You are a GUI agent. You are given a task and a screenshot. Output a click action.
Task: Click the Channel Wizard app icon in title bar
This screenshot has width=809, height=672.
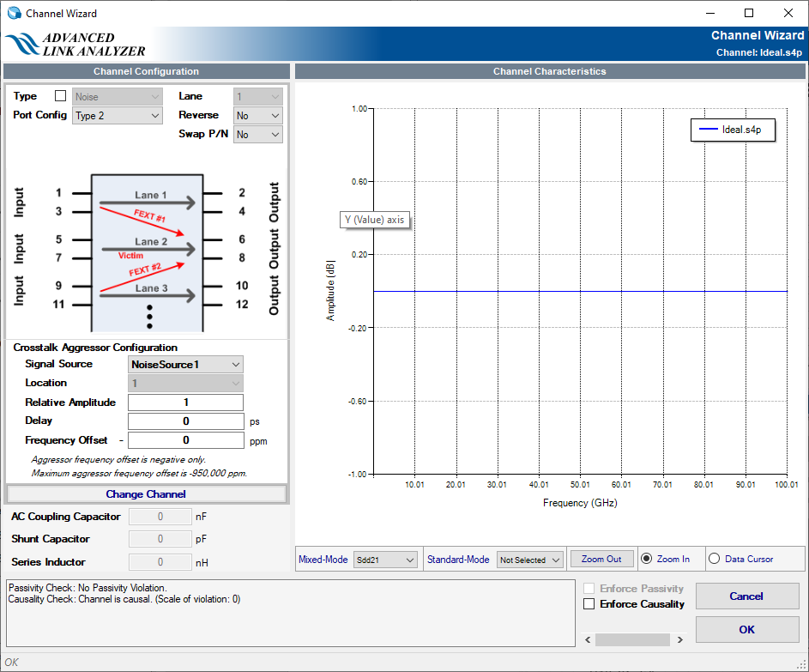click(x=14, y=14)
